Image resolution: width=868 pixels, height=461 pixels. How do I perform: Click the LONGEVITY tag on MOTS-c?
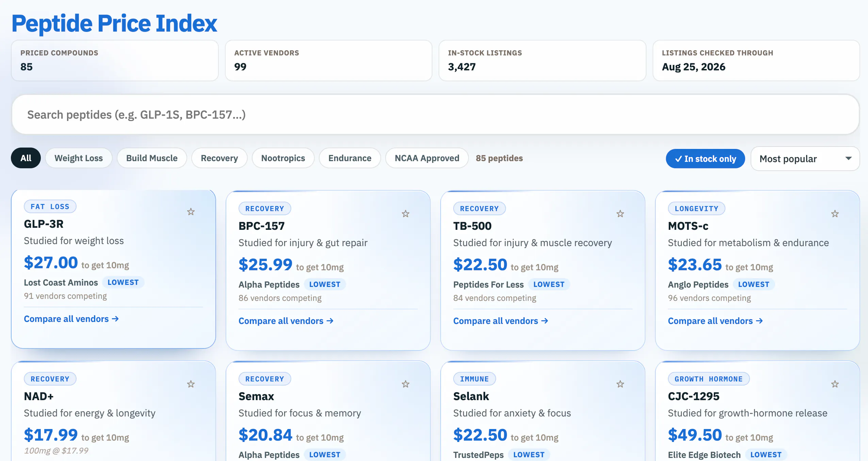click(697, 209)
